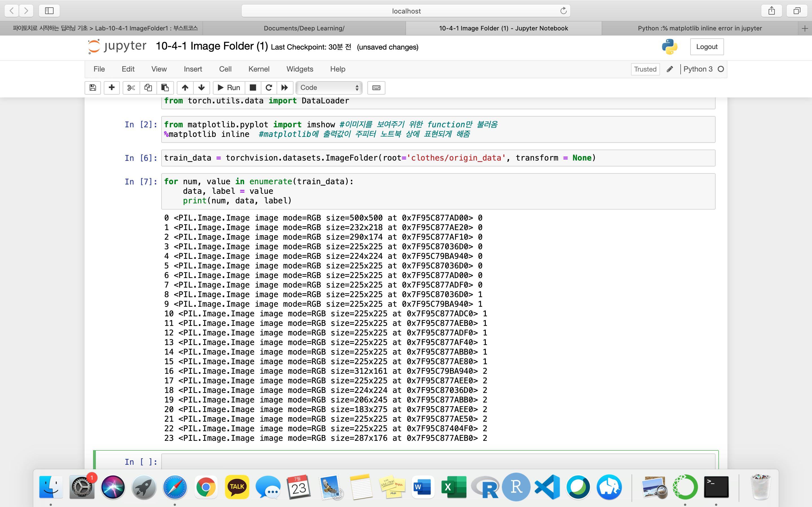812x507 pixels.
Task: Toggle the Trusted notebook indicator
Action: click(645, 69)
